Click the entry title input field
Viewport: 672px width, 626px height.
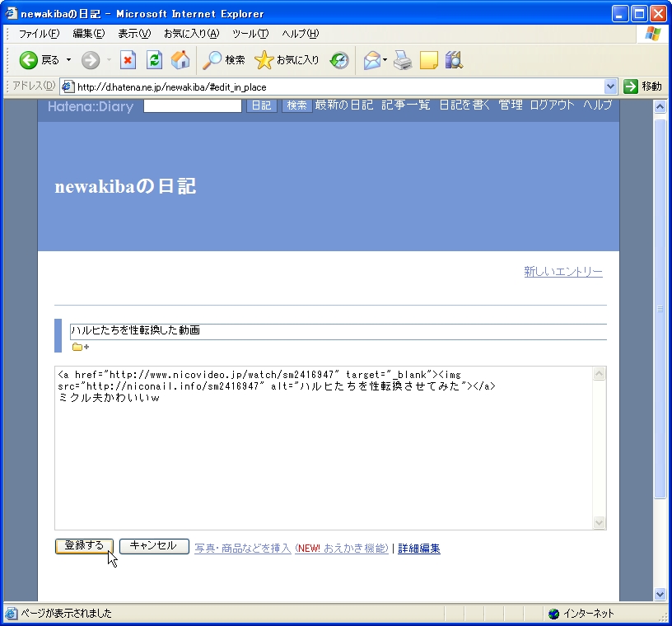click(338, 331)
